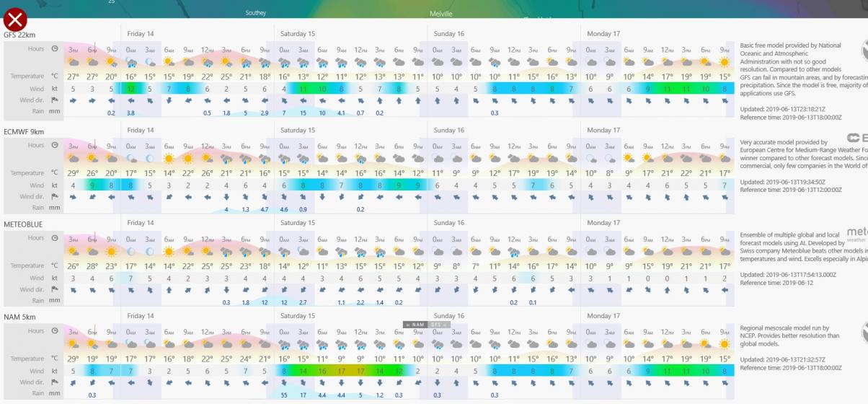The width and height of the screenshot is (868, 404).
Task: Toggle GFS temperature unit °C
Action: point(54,76)
